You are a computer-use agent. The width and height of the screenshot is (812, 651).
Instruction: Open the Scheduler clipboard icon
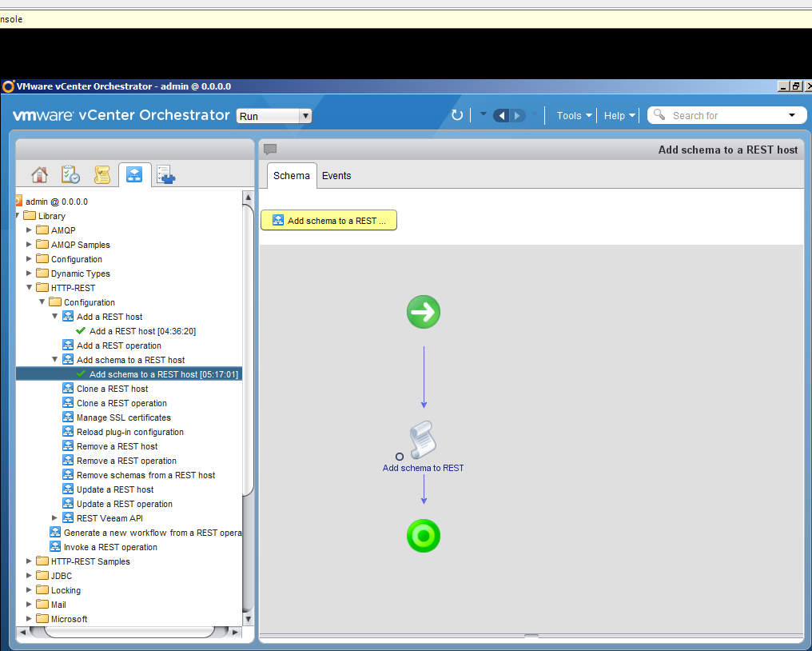(70, 174)
